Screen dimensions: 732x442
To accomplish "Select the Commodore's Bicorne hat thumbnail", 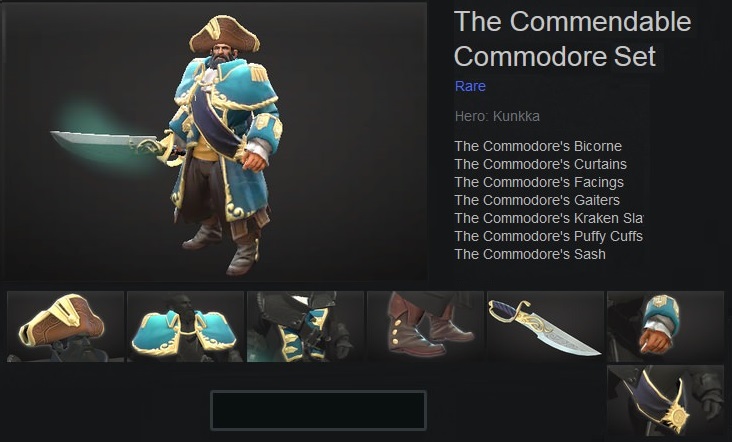I will (65, 326).
